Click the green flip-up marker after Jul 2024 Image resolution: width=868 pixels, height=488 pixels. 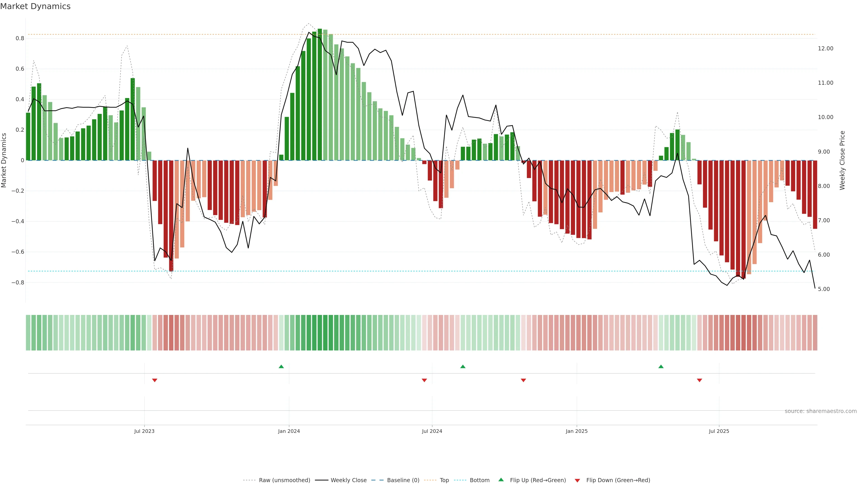(463, 366)
